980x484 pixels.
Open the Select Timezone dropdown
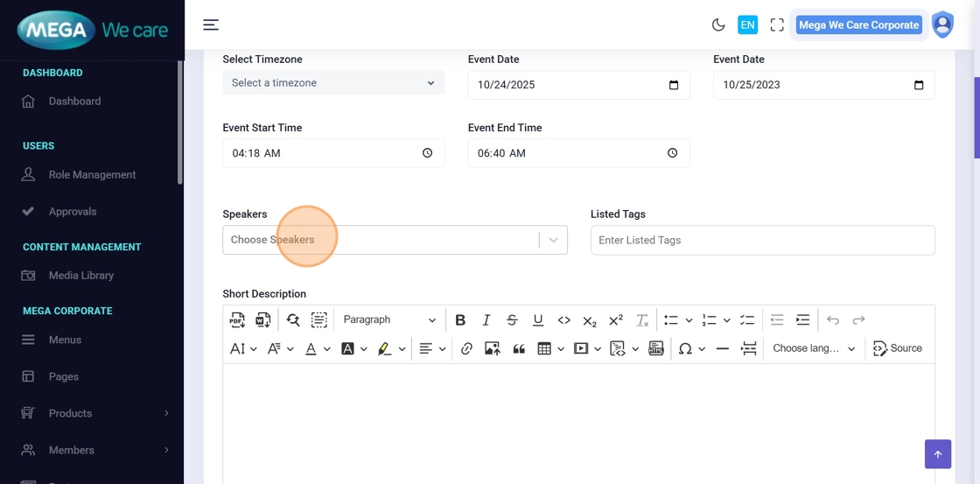tap(333, 83)
